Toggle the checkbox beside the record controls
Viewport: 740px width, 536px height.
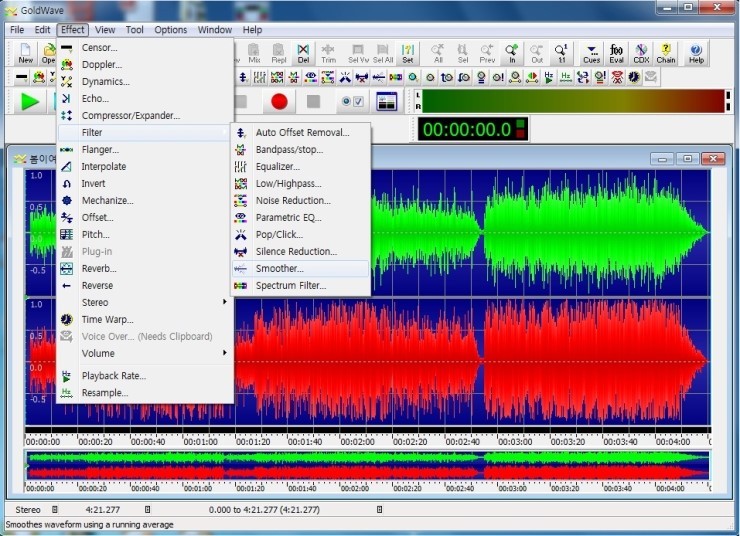pos(358,101)
